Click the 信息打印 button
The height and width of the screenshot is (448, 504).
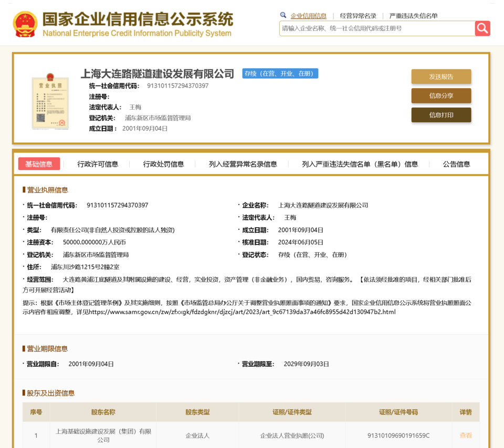tap(441, 115)
